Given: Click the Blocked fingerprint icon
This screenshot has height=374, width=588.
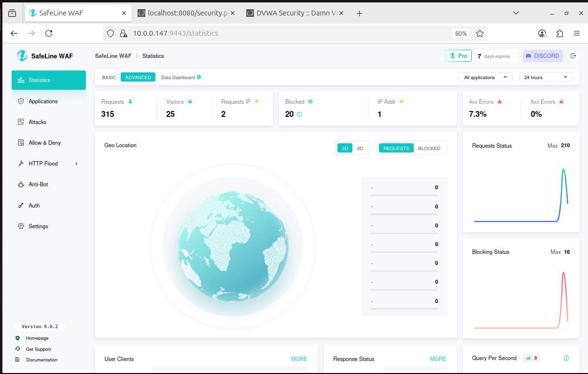Looking at the screenshot, I should click(x=310, y=102).
